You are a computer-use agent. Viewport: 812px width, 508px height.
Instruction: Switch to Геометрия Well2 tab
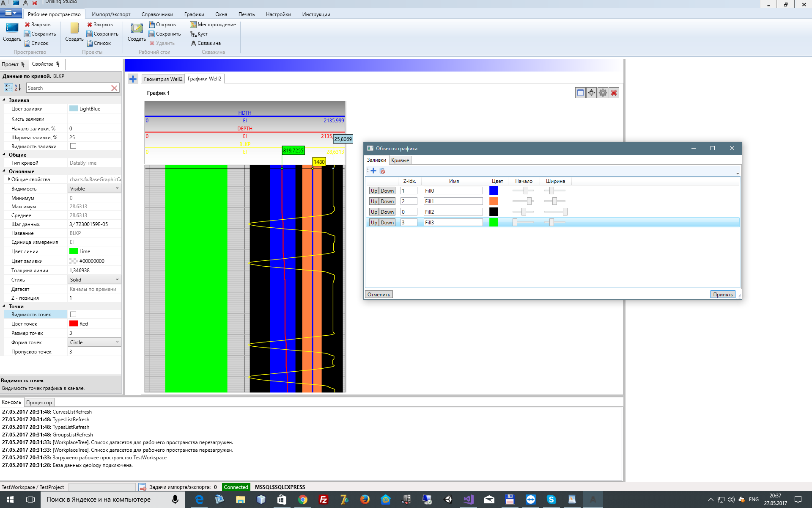pos(163,79)
